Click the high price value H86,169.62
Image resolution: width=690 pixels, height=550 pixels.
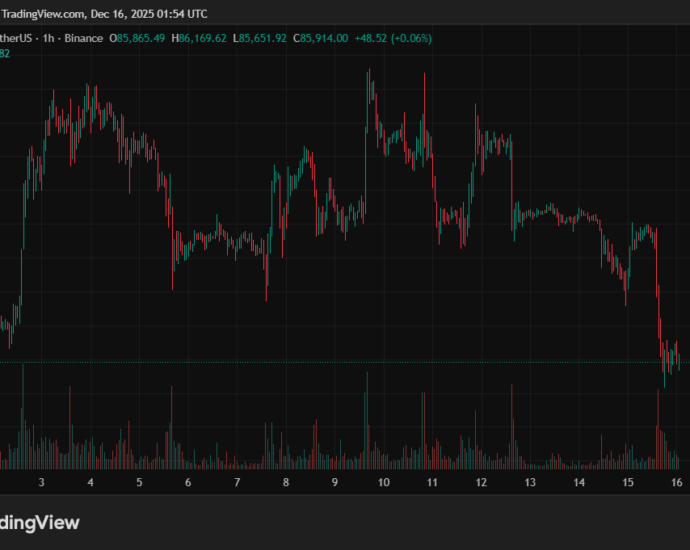pos(200,38)
